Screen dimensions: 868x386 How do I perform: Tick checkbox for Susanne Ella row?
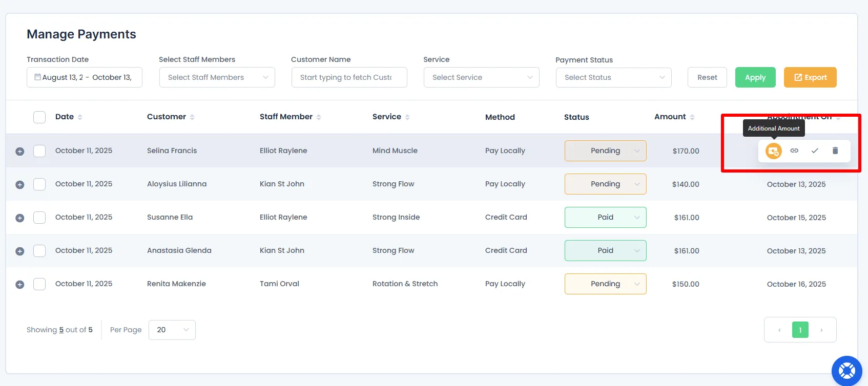pos(39,218)
